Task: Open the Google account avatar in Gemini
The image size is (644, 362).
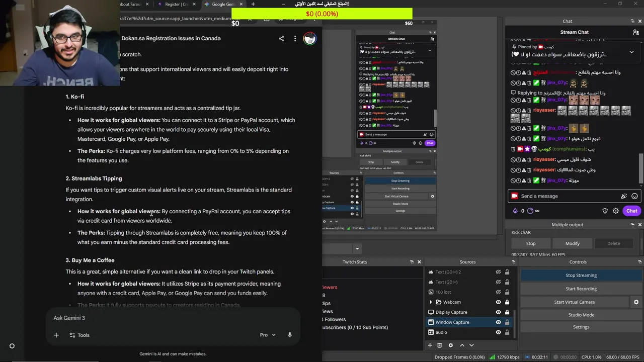Action: (310, 39)
